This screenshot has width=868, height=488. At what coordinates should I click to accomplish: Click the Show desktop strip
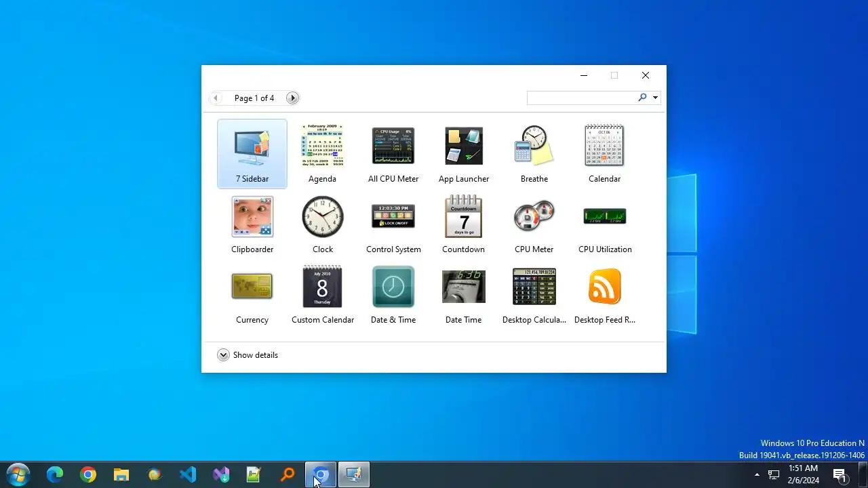coord(864,474)
